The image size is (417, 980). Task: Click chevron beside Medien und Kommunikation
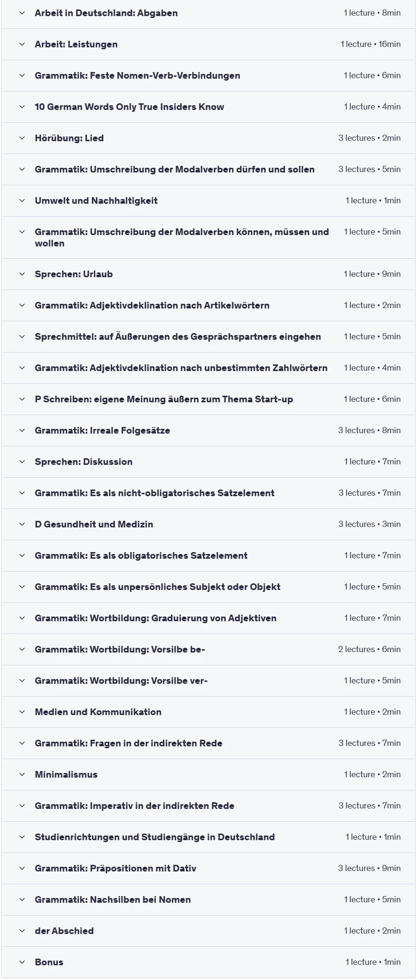pyautogui.click(x=22, y=712)
